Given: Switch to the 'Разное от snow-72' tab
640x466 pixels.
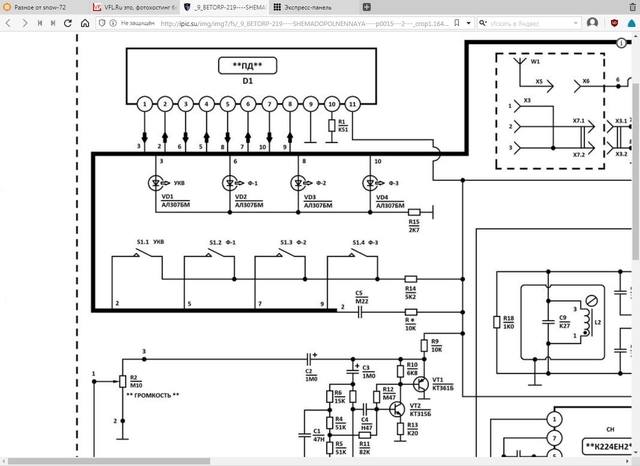Looking at the screenshot, I should (x=40, y=6).
